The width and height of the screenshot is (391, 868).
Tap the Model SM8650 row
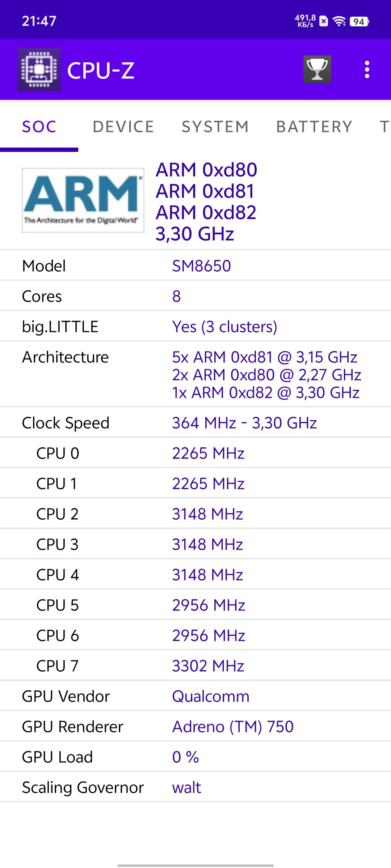point(195,266)
